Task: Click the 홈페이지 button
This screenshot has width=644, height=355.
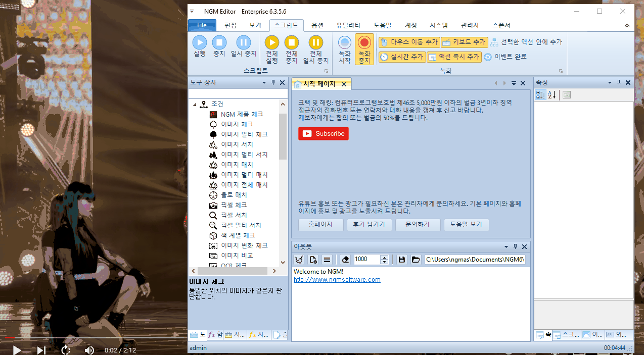Action: (321, 225)
